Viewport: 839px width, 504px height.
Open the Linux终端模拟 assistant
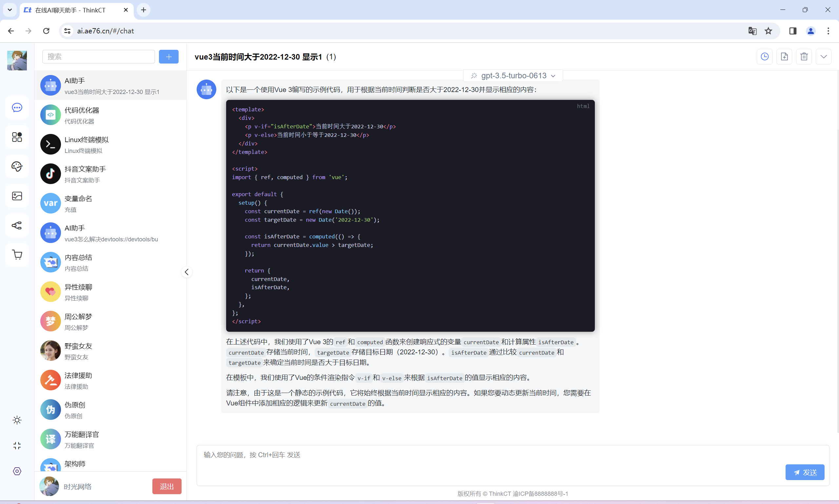tap(110, 145)
